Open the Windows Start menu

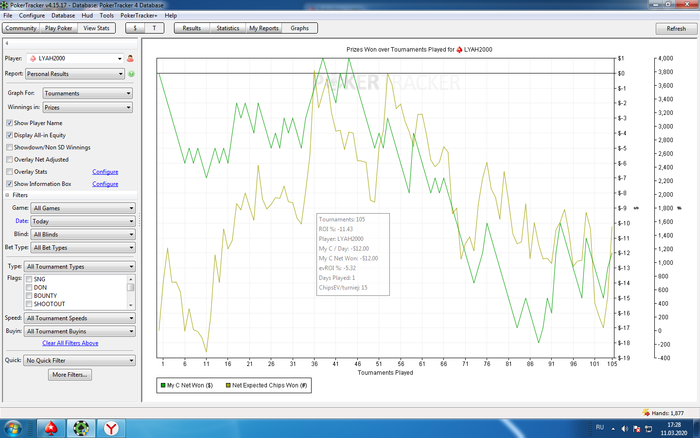[15, 428]
